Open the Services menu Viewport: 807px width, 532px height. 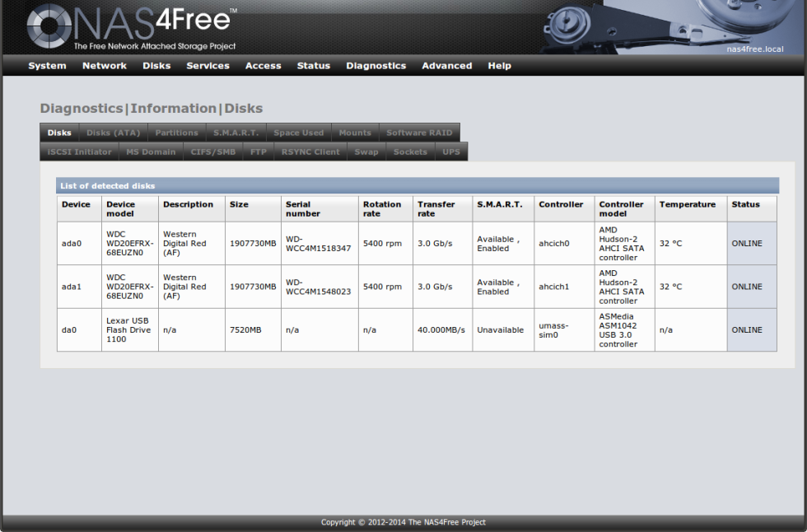pyautogui.click(x=208, y=66)
